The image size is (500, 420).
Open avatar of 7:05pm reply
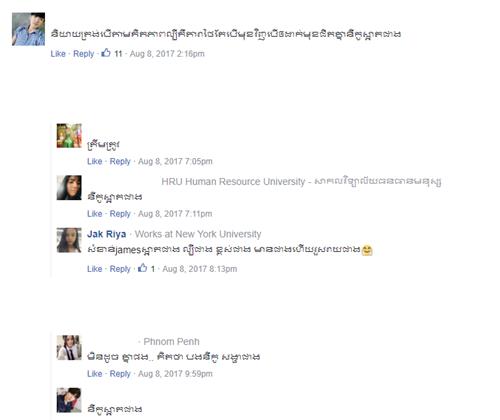pyautogui.click(x=69, y=136)
